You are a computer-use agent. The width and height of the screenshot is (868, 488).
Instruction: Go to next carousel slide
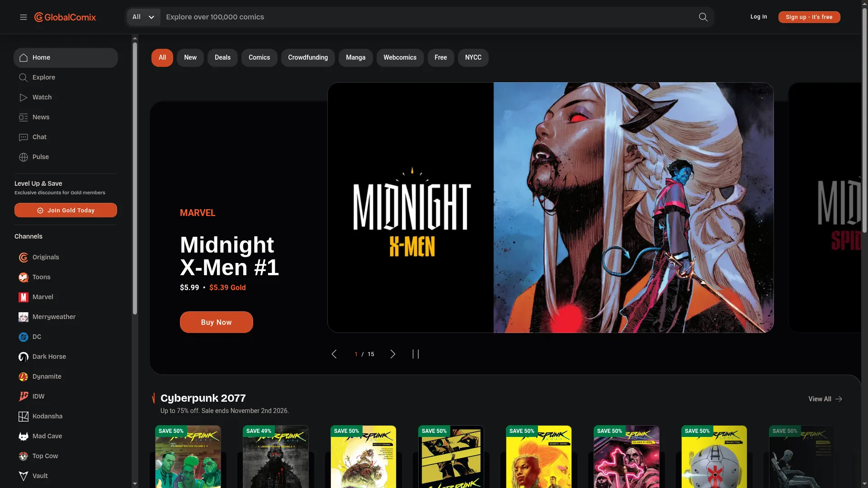pyautogui.click(x=392, y=354)
